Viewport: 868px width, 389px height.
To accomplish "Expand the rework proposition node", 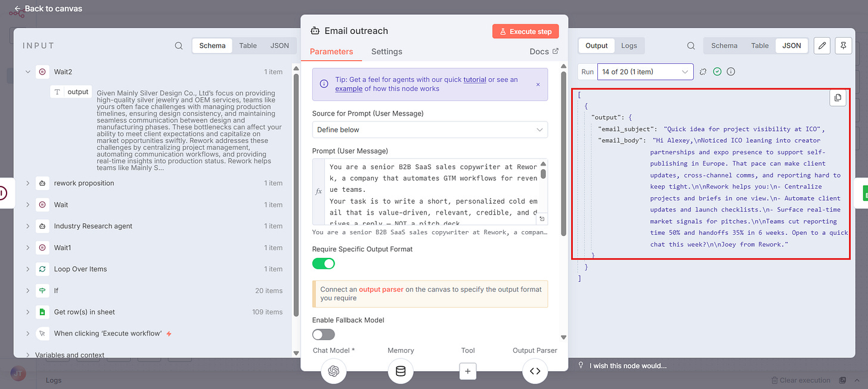I will tap(27, 183).
